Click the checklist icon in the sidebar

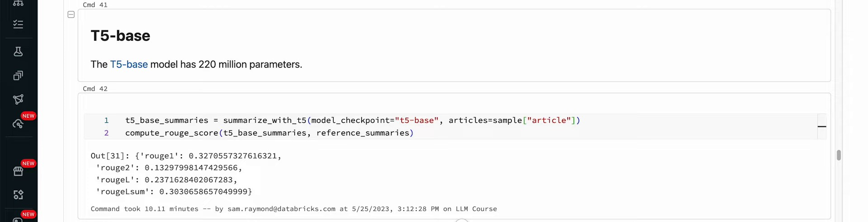point(18,24)
